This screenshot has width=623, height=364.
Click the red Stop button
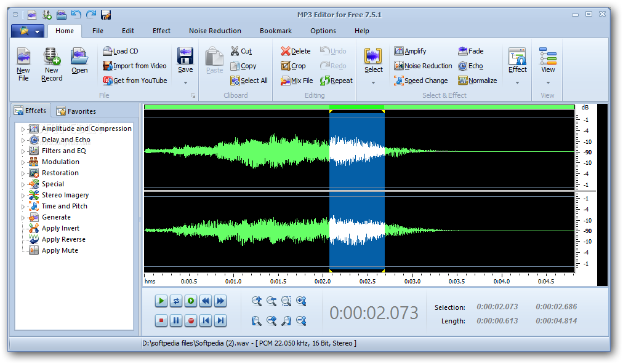coord(161,320)
